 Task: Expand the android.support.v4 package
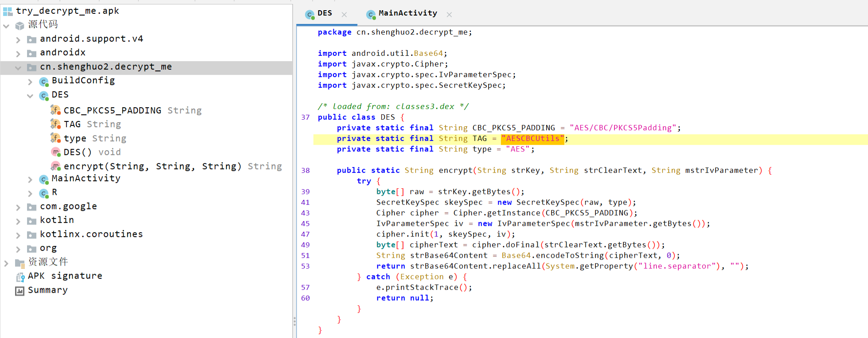click(x=18, y=40)
